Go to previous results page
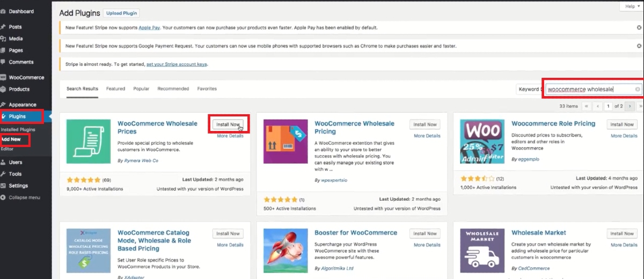Viewport: 644px width, 279px height. [x=598, y=106]
